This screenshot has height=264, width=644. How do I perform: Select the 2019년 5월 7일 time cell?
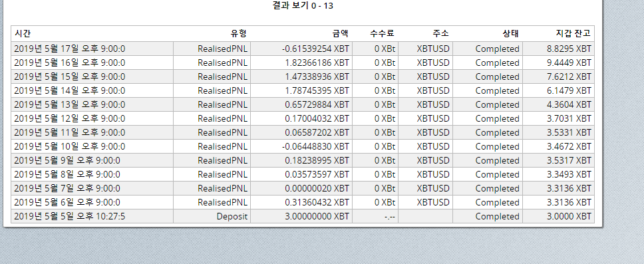[x=92, y=188]
